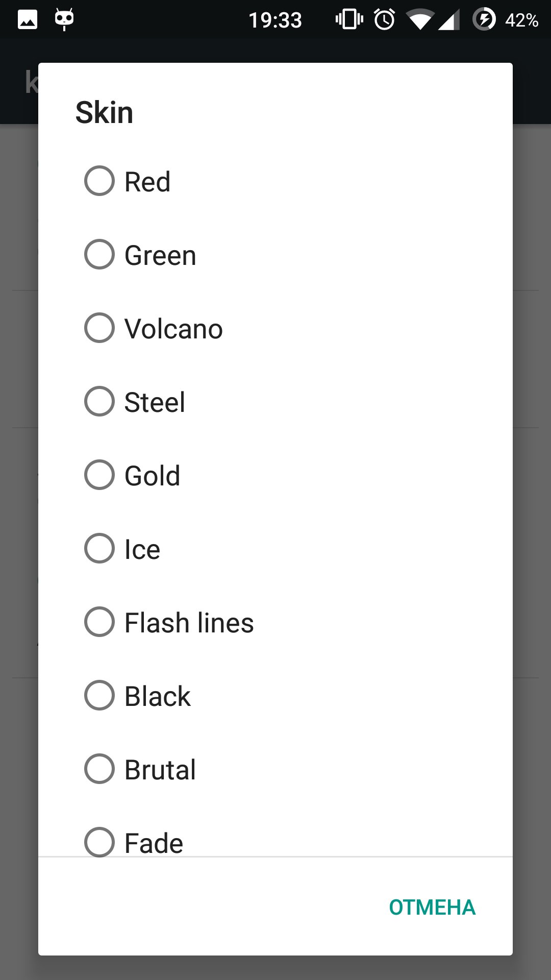Image resolution: width=551 pixels, height=980 pixels.
Task: Select the Ice skin
Action: click(x=99, y=548)
